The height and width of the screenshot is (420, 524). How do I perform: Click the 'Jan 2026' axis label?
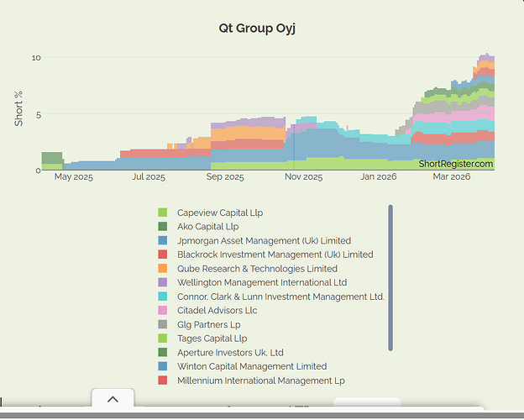pyautogui.click(x=378, y=176)
